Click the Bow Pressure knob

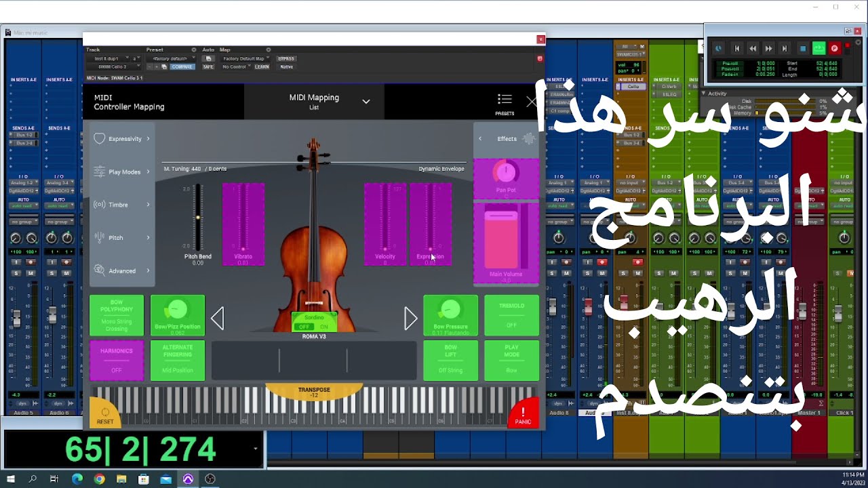(x=450, y=310)
